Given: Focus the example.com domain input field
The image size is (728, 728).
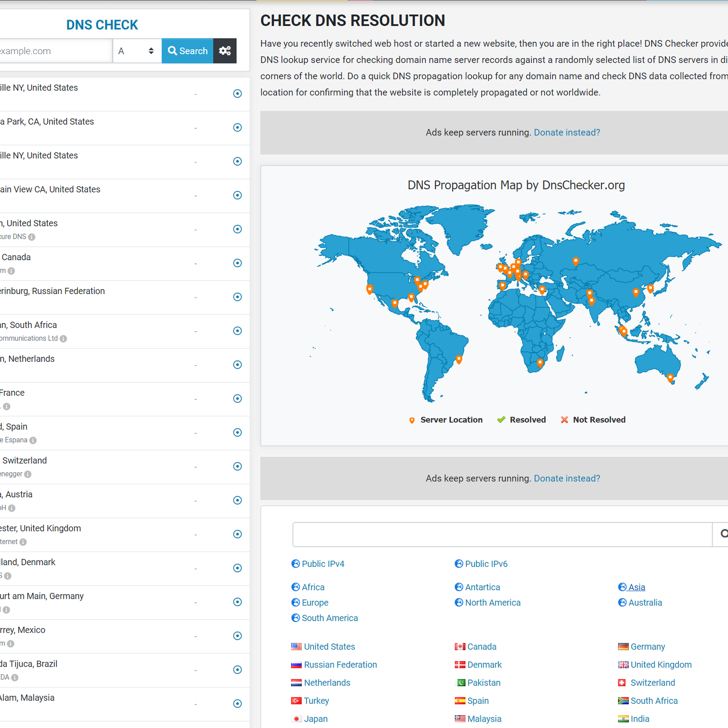Looking at the screenshot, I should coord(56,51).
